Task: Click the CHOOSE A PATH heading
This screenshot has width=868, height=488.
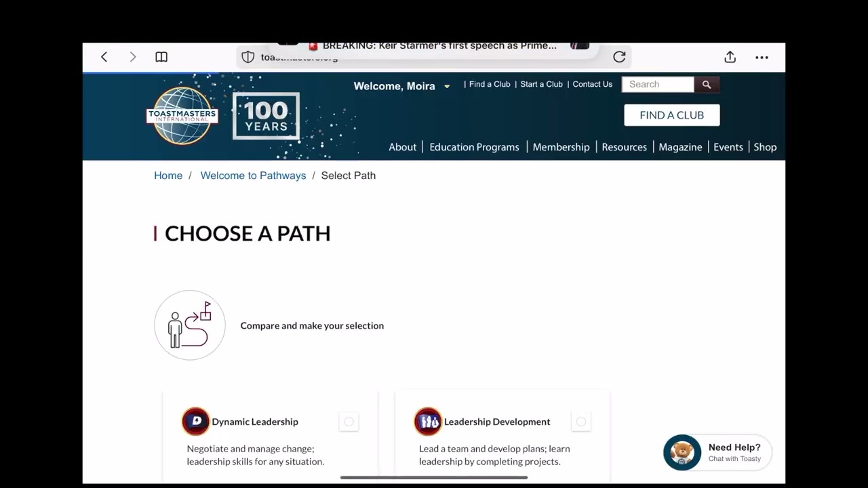Action: click(x=248, y=233)
